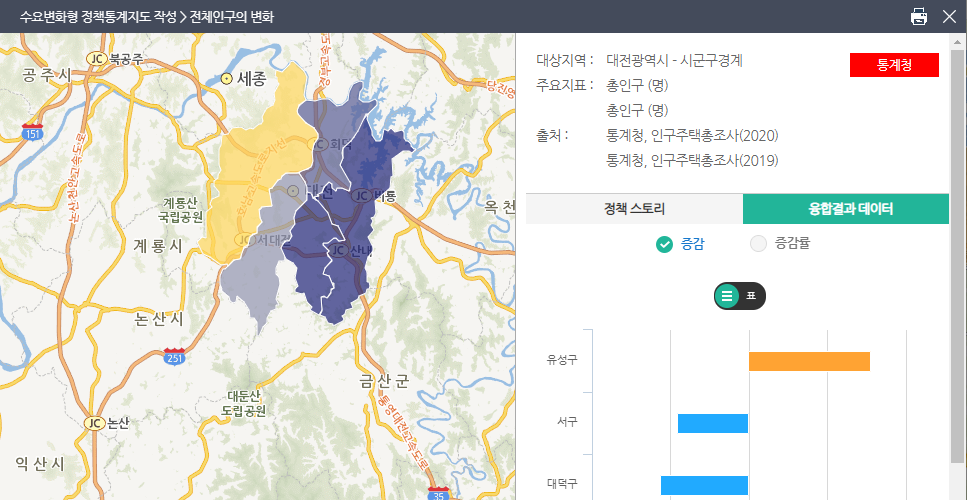Click the 회덕 JC icon
Screen dimensions: 967x500
(x=318, y=144)
